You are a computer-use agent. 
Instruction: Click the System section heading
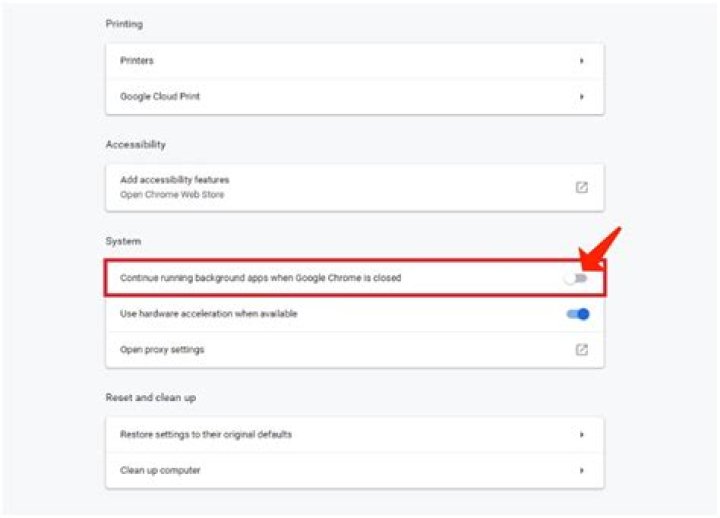[x=123, y=241]
